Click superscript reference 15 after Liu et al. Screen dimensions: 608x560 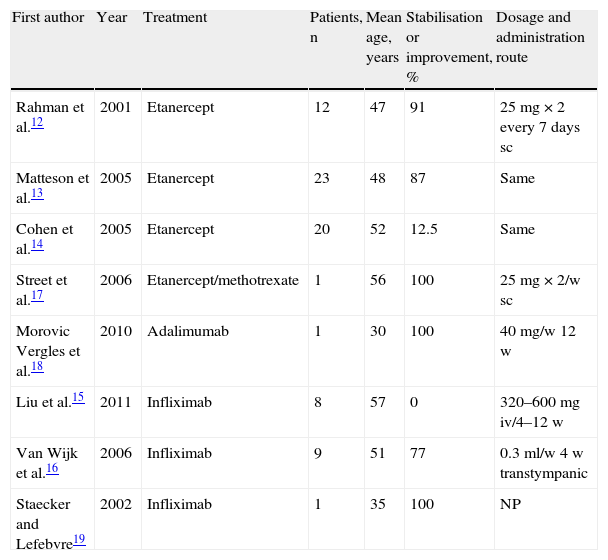click(x=77, y=397)
